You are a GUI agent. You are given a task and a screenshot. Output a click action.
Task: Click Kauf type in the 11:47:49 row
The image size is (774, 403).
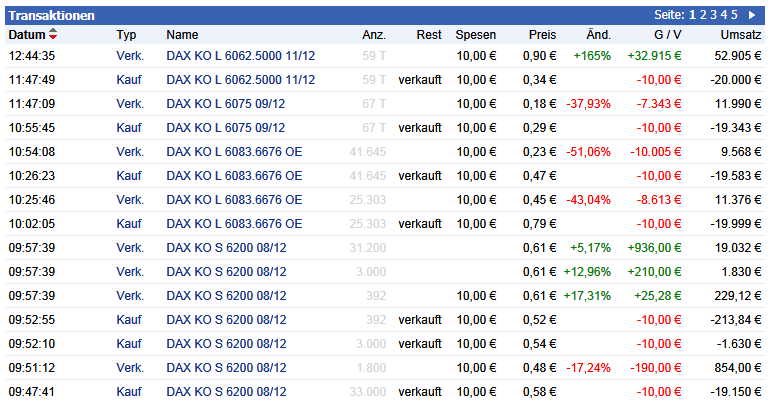point(129,80)
